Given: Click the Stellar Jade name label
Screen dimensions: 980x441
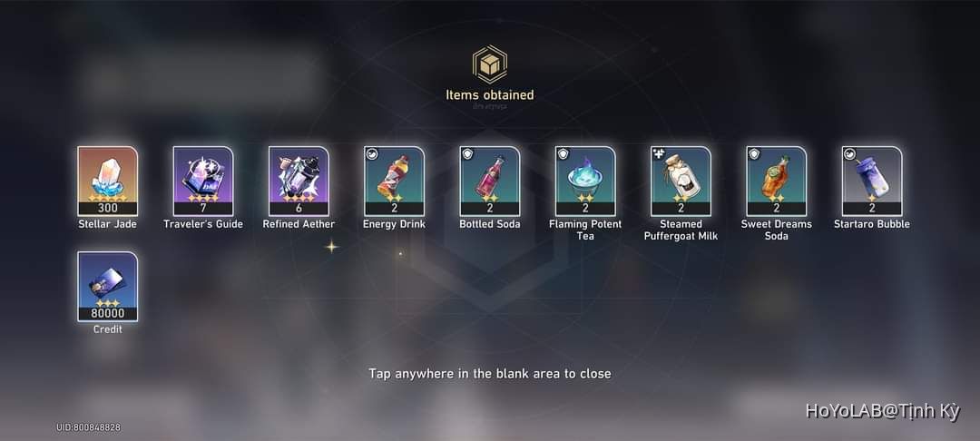Looking at the screenshot, I should pyautogui.click(x=107, y=223).
